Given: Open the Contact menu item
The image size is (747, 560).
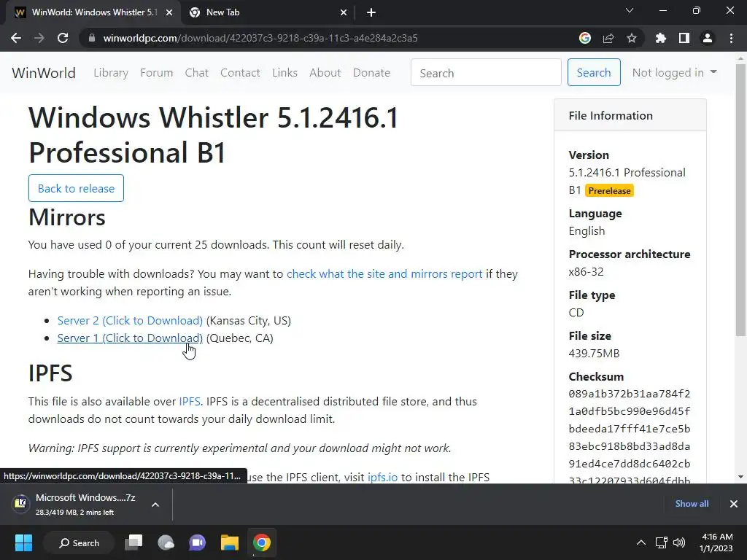Looking at the screenshot, I should coord(240,73).
